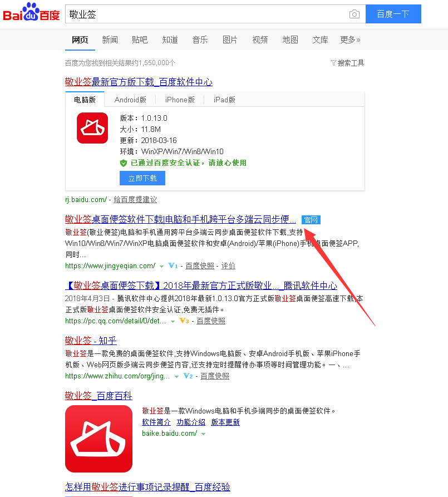Open the 百度经验 result about 事项记录提醒

click(147, 487)
